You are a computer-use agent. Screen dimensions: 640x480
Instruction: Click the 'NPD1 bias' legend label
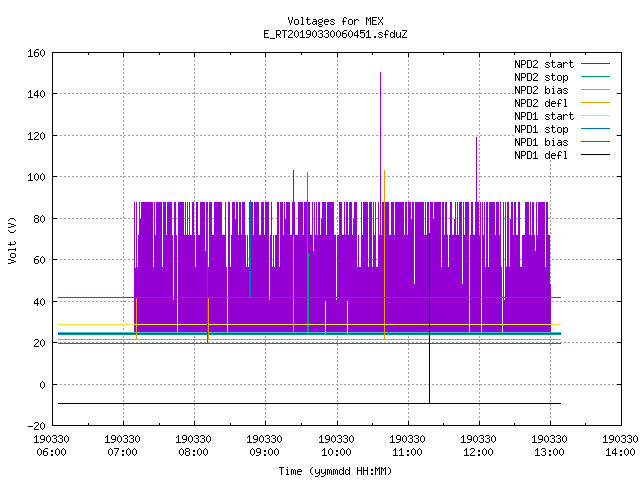click(541, 142)
